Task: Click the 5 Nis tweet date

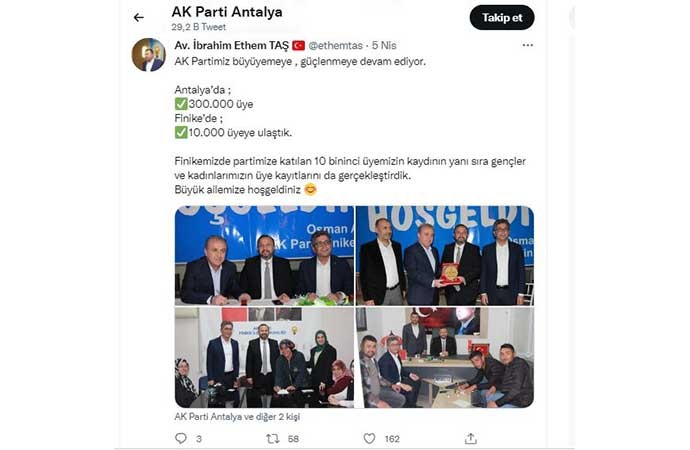Action: (384, 45)
